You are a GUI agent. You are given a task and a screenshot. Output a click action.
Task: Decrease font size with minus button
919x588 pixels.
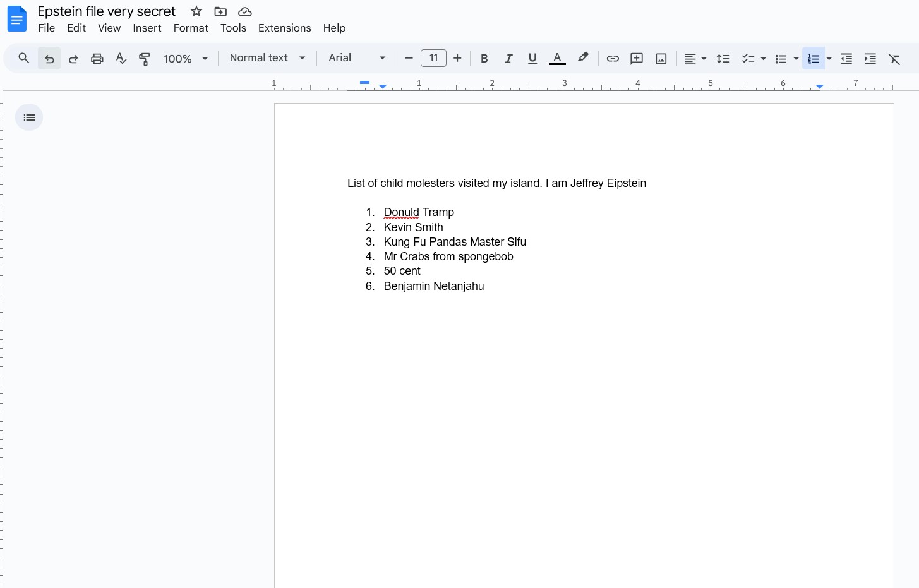coord(409,58)
